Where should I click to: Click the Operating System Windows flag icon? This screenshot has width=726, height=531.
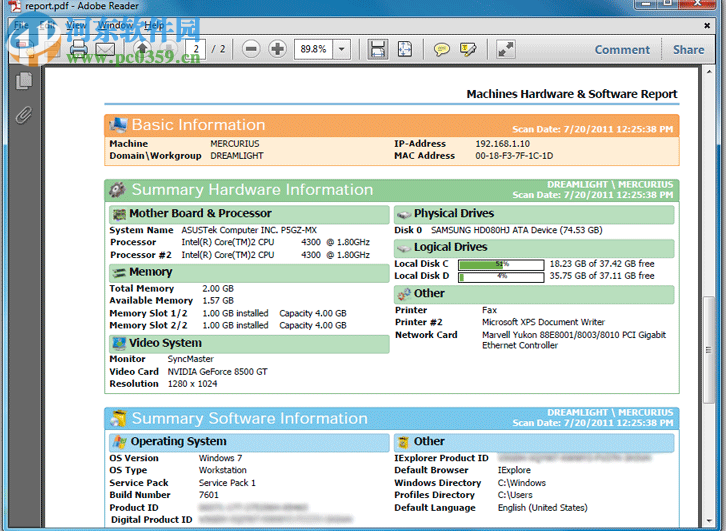point(120,442)
